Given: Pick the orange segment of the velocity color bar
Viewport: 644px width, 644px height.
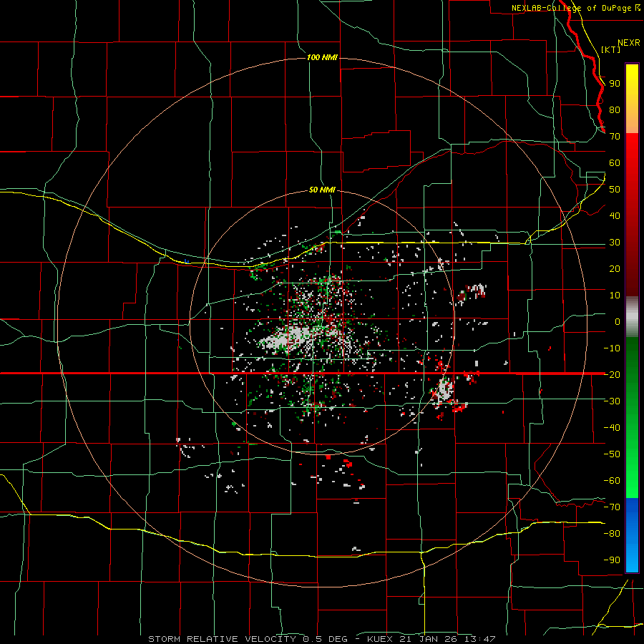Looking at the screenshot, I should 632,120.
